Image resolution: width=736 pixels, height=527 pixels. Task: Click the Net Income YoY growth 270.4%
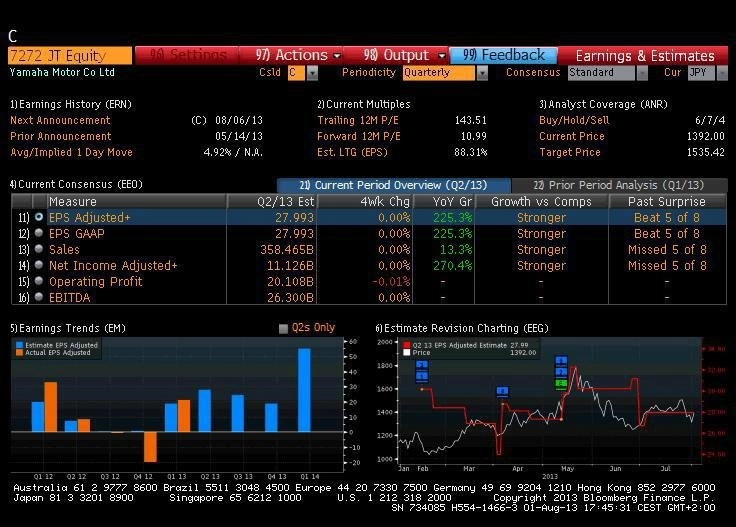pyautogui.click(x=452, y=266)
